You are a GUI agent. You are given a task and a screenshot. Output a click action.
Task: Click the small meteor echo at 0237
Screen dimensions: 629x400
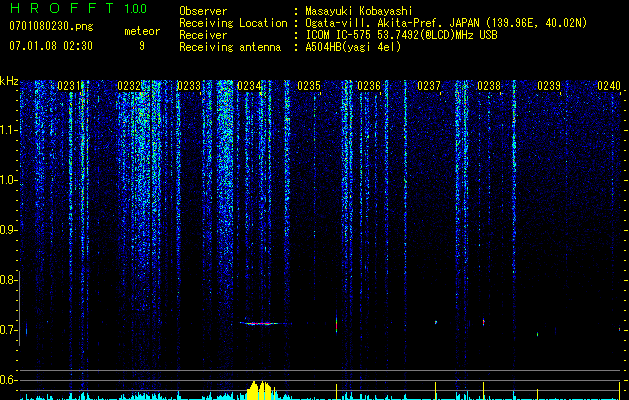pyautogui.click(x=436, y=322)
